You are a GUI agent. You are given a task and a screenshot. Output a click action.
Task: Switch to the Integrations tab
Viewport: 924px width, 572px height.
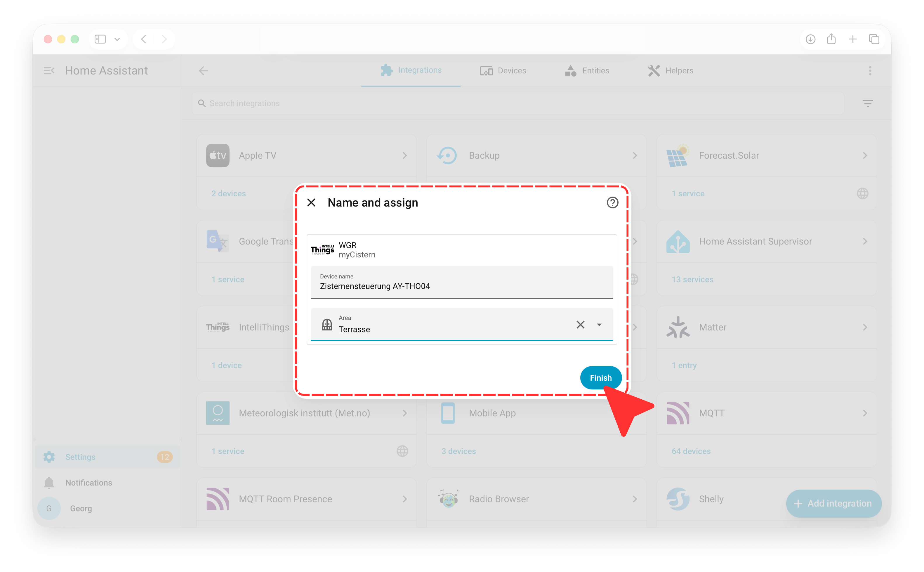pyautogui.click(x=411, y=70)
